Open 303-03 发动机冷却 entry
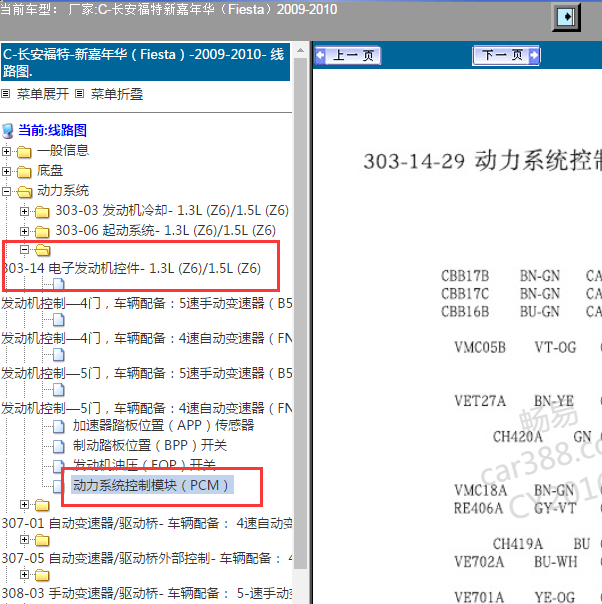Viewport: 602px width, 604px height. [172, 210]
